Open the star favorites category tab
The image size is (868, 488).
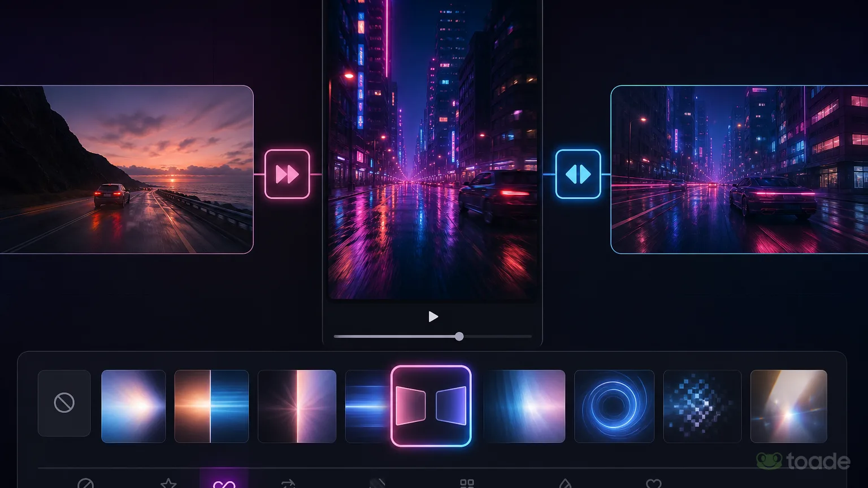[168, 483]
